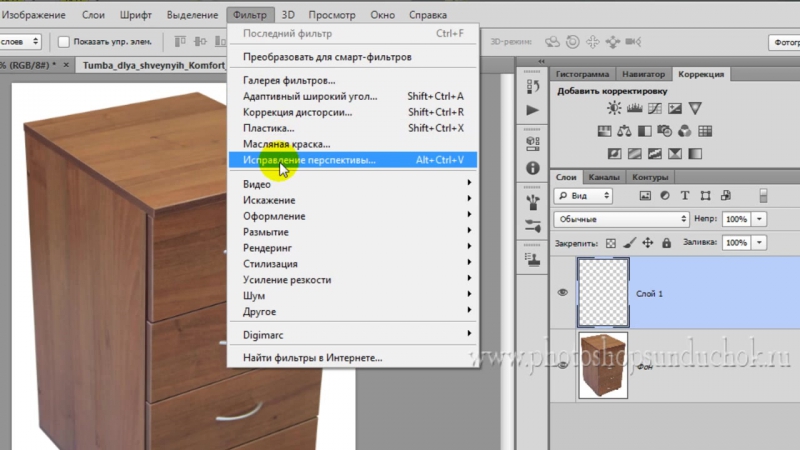Add a Threshold adjustment layer

(x=655, y=154)
